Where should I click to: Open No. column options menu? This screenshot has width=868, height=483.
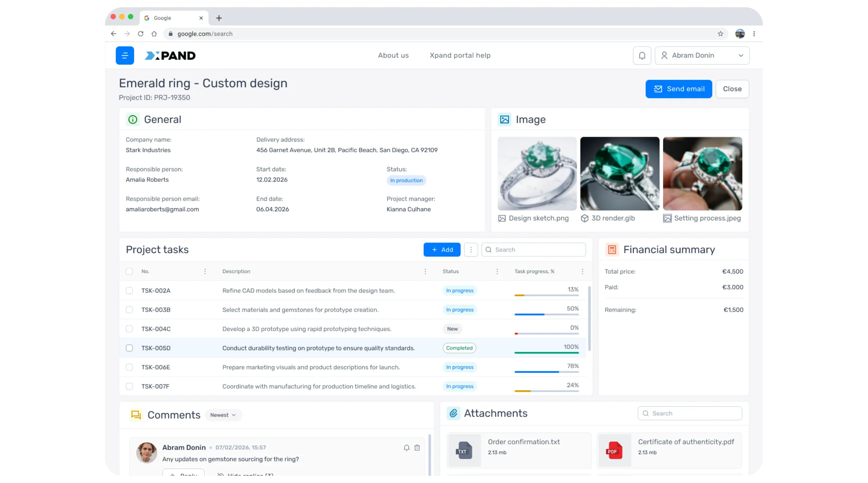tap(205, 271)
